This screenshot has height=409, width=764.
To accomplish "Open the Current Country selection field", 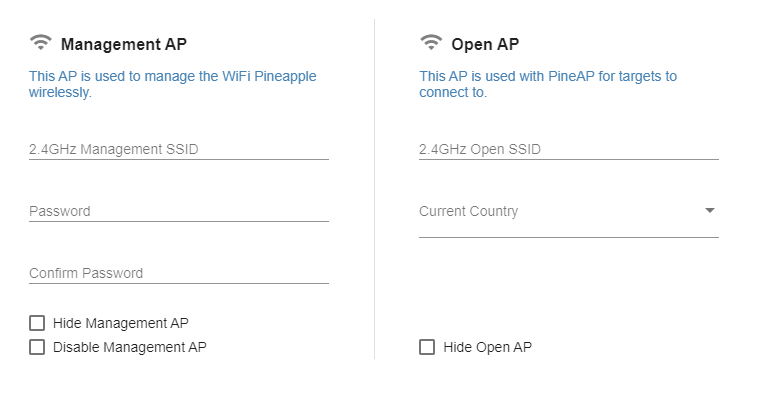I will point(569,217).
